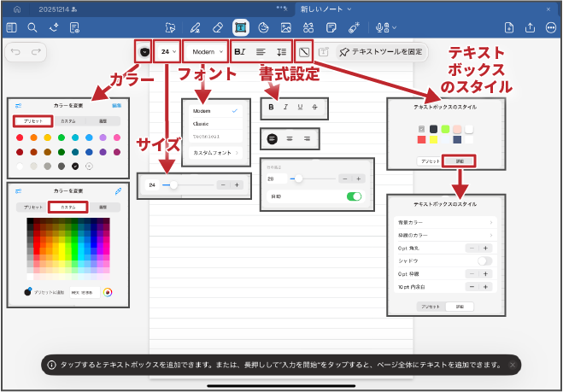Click the font size slider handle
Viewport: 563px width, 392px height.
click(x=173, y=184)
